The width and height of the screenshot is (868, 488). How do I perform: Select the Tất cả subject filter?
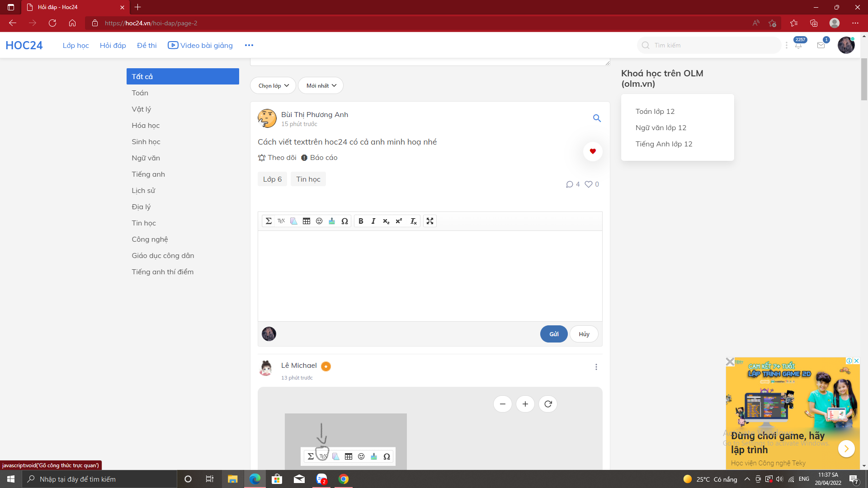click(183, 76)
